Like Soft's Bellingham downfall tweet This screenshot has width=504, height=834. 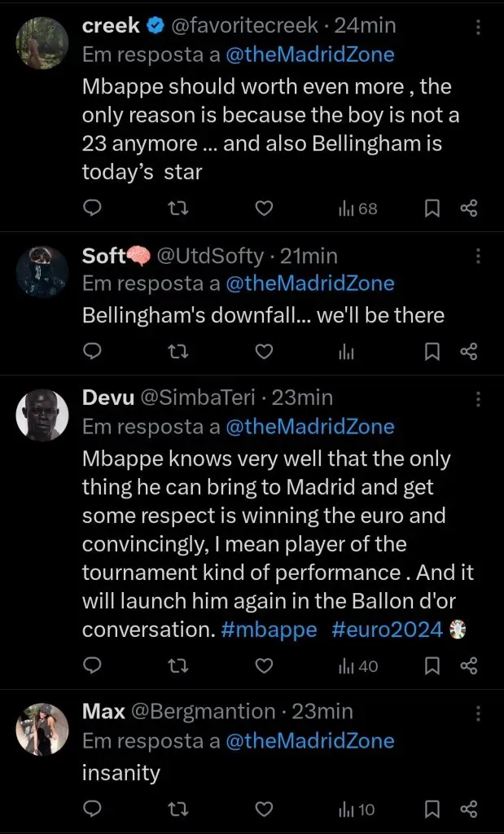[264, 352]
